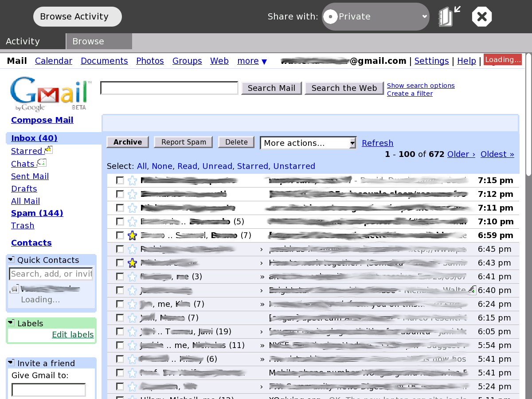The image size is (532, 399).
Task: Open the Share with Private dropdown
Action: click(x=376, y=17)
